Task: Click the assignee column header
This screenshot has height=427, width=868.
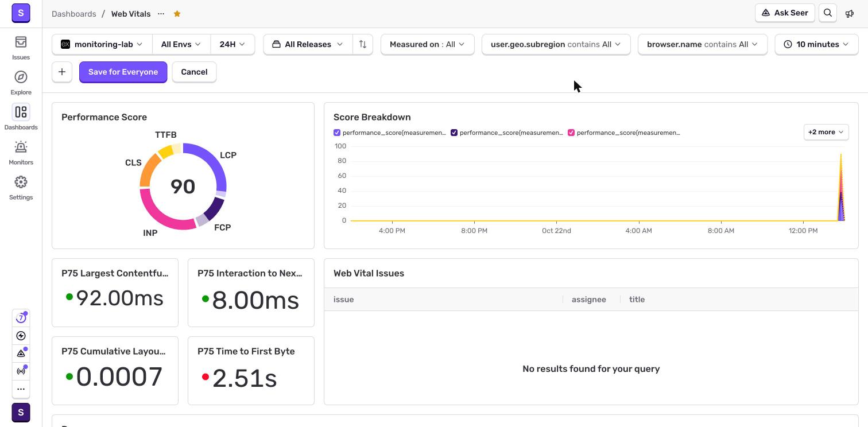Action: pyautogui.click(x=588, y=299)
